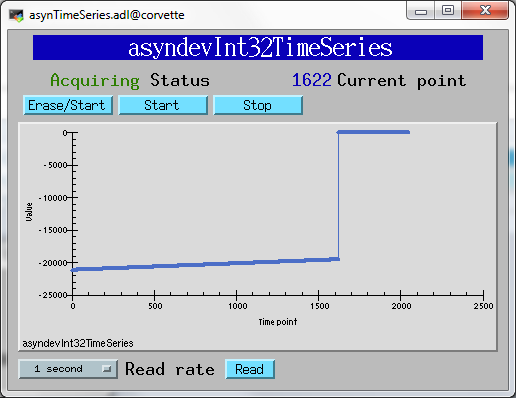Click the Acquiring status text
This screenshot has height=398, width=516.
pos(95,81)
